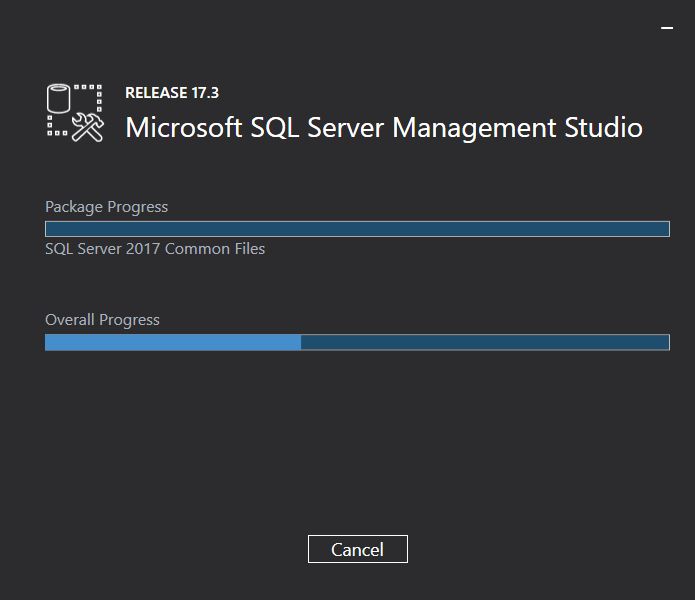Click the word Overall above the lower bar
This screenshot has height=600, width=695.
(71, 320)
